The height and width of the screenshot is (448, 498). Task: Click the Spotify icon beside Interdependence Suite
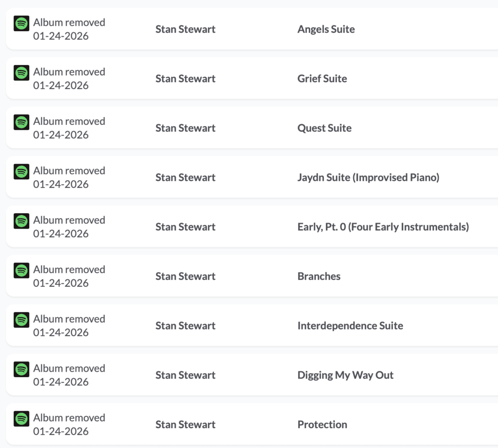tap(21, 320)
